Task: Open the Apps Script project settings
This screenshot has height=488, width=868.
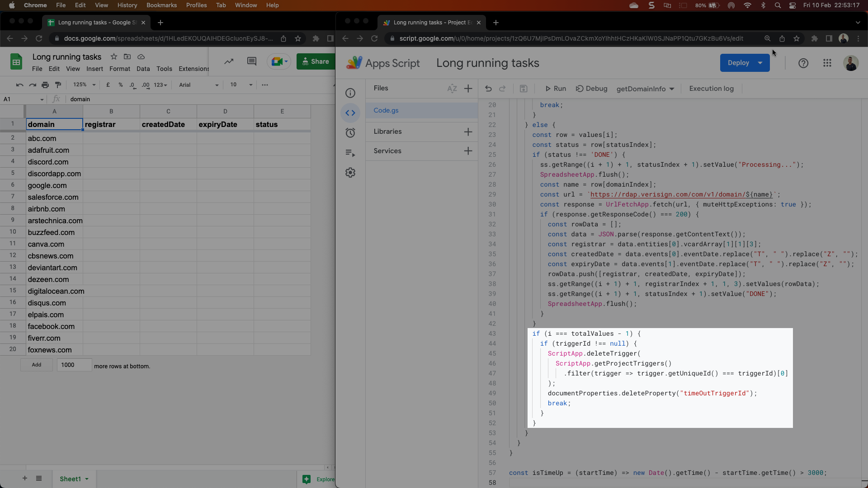Action: 350,172
